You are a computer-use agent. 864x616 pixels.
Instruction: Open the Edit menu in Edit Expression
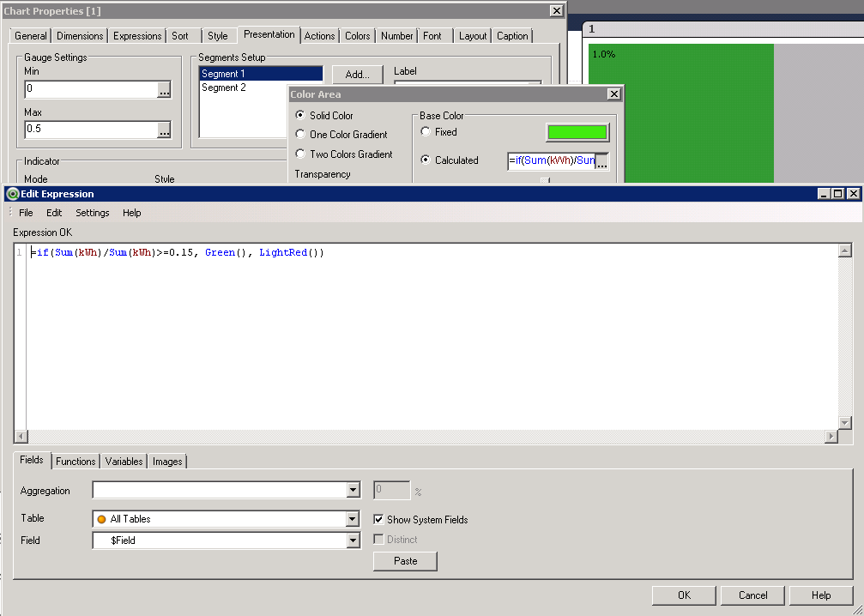pos(54,213)
